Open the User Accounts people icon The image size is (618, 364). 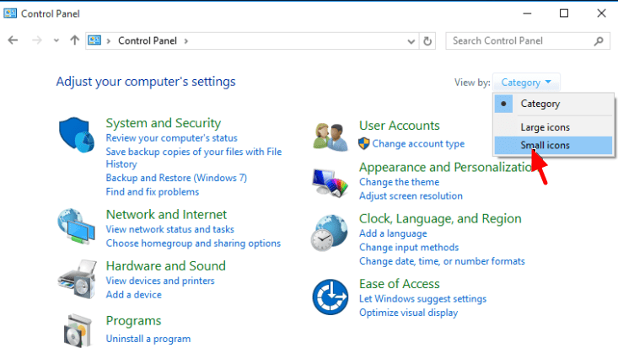pyautogui.click(x=330, y=137)
